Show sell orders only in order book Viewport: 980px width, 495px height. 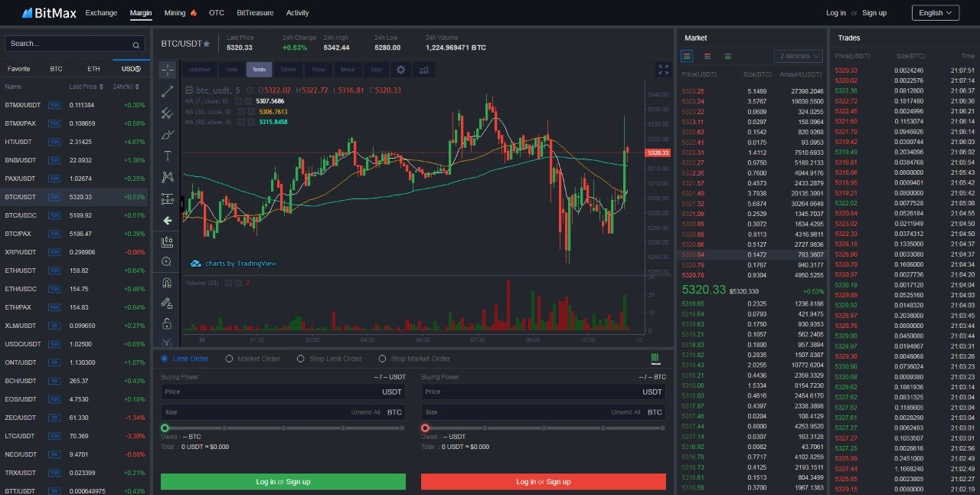coord(707,56)
